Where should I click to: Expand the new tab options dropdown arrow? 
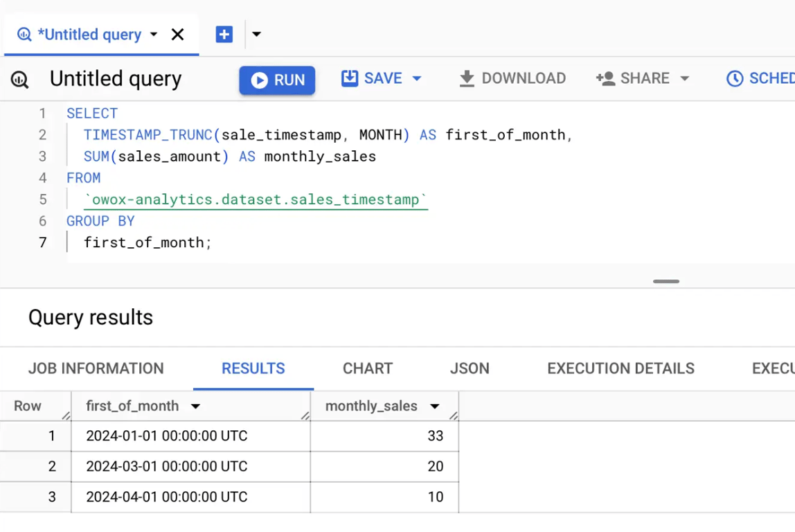pyautogui.click(x=256, y=35)
